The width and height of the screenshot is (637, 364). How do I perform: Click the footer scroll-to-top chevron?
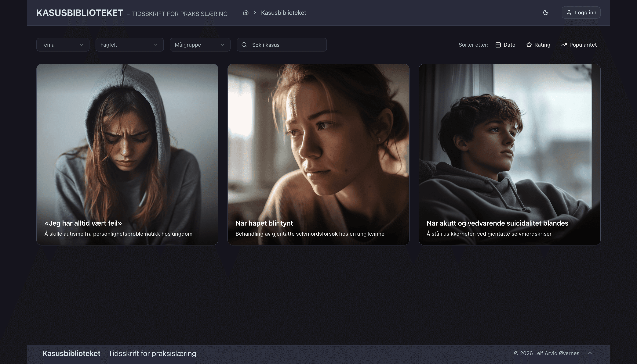pyautogui.click(x=590, y=353)
